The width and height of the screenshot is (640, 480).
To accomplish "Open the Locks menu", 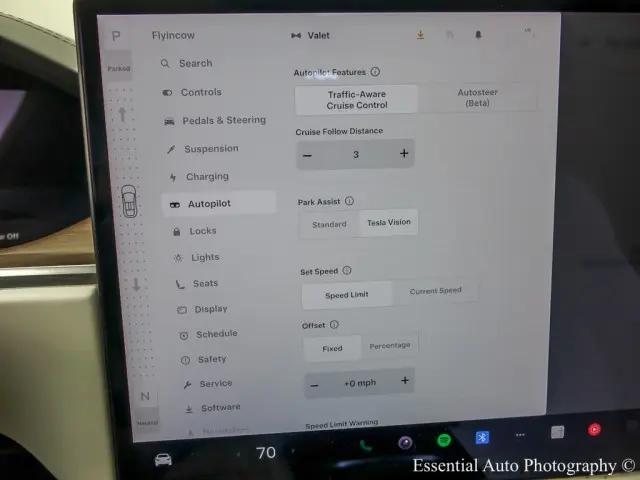I will click(x=194, y=231).
